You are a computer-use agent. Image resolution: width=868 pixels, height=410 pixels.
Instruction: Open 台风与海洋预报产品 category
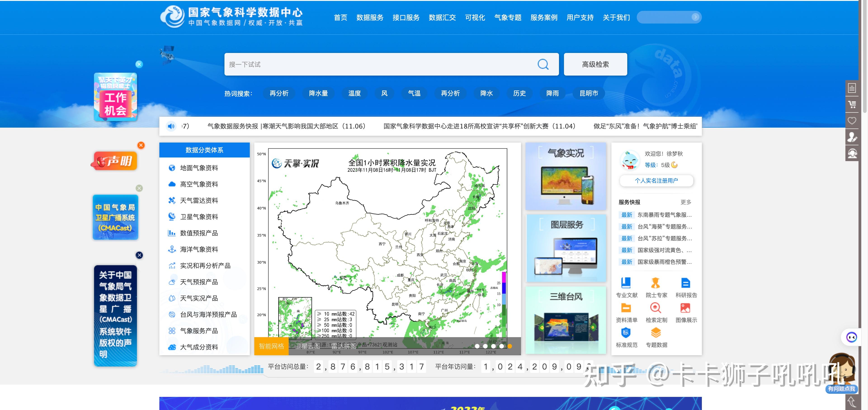click(208, 315)
